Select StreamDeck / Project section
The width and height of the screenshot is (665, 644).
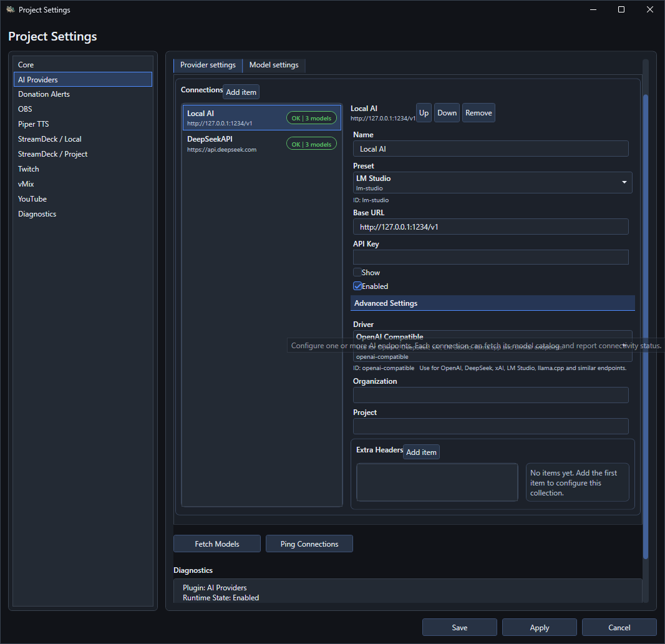(x=83, y=154)
